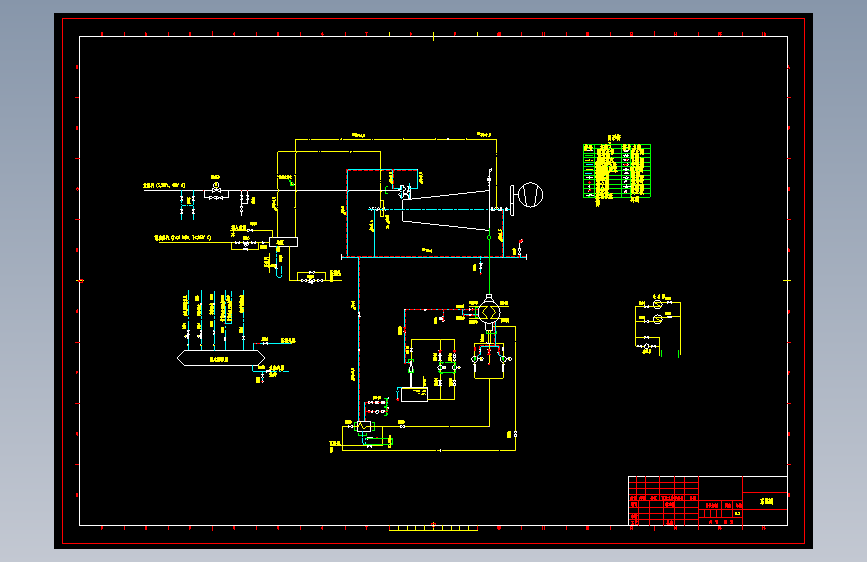
Task: Click the square heater symbol at the bottom
Action: (x=364, y=426)
